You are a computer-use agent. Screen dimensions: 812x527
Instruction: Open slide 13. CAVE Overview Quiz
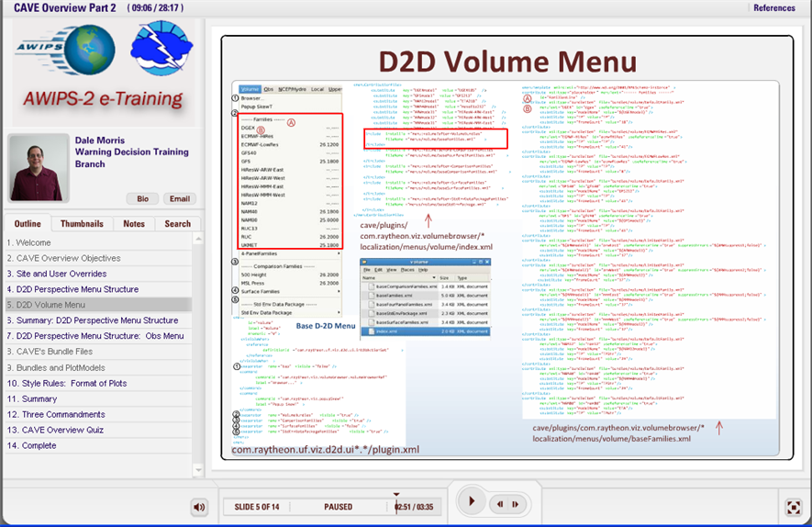(x=98, y=430)
